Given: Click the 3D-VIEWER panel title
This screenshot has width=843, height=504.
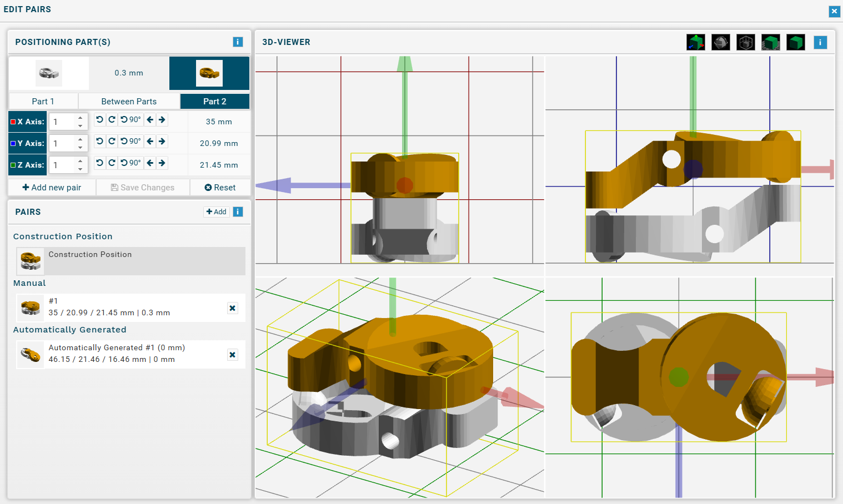Looking at the screenshot, I should click(x=286, y=42).
